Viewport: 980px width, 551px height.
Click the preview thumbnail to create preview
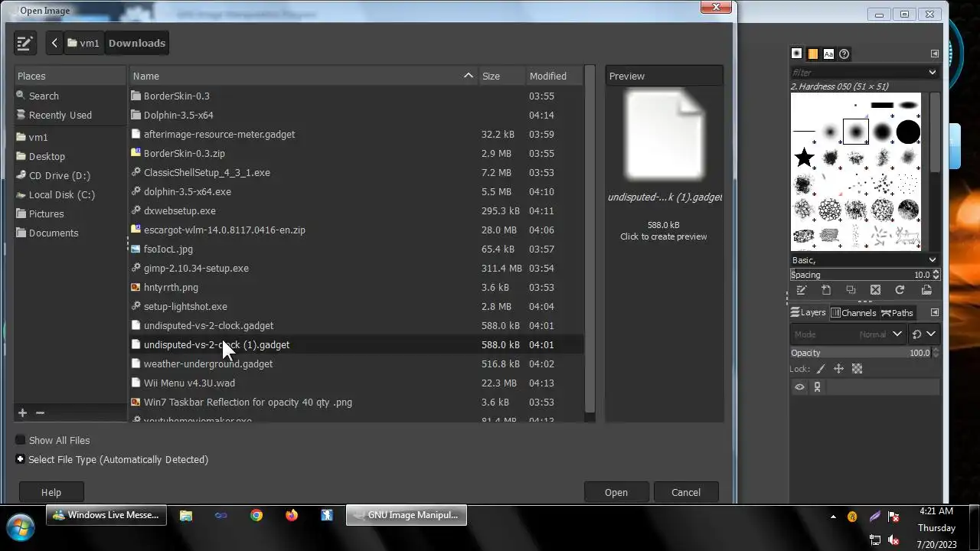coord(664,136)
